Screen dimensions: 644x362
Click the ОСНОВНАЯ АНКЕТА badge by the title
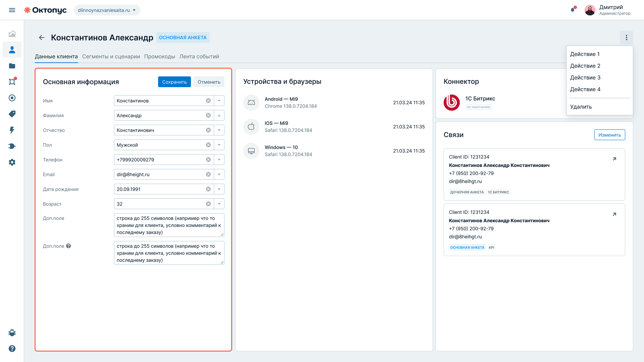[183, 38]
